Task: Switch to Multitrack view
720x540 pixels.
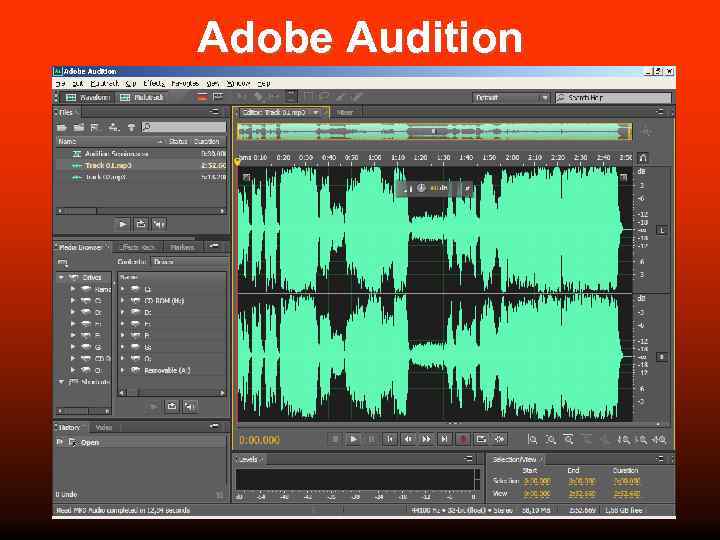Action: pyautogui.click(x=142, y=97)
